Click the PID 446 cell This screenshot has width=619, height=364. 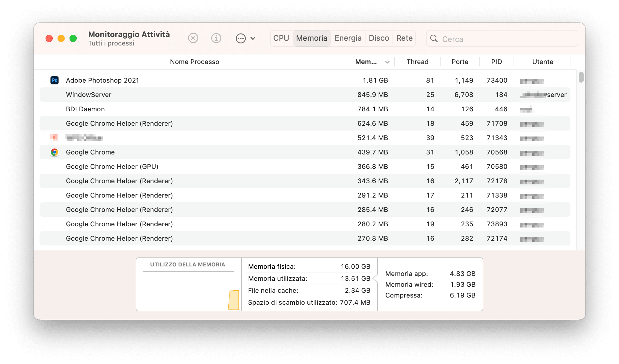coord(501,109)
